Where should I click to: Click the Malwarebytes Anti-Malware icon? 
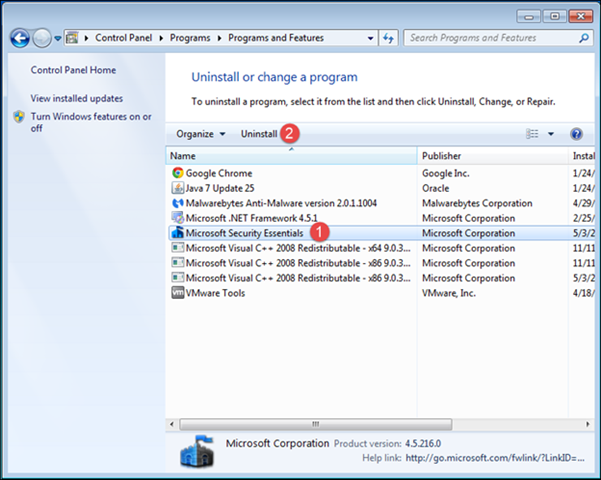pyautogui.click(x=177, y=203)
